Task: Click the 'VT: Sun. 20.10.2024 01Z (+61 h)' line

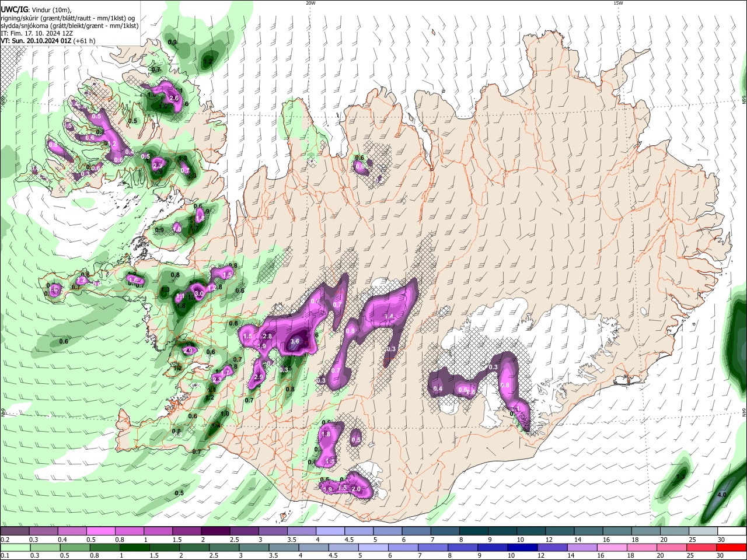Action: click(x=48, y=41)
